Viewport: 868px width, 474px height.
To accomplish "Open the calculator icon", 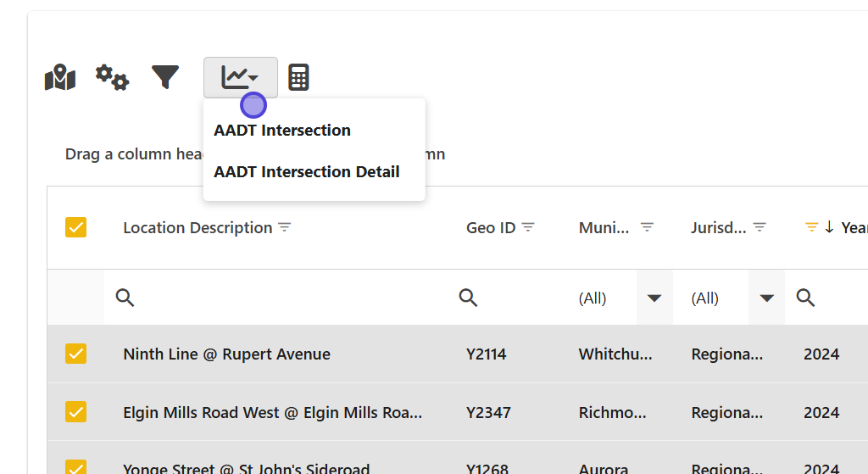I will coord(298,77).
